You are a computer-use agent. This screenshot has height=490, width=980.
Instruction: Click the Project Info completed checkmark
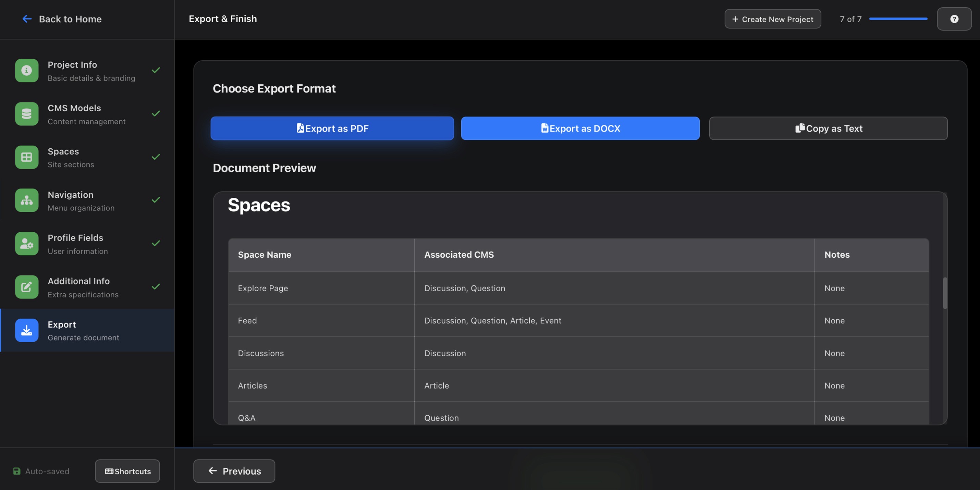(x=156, y=70)
